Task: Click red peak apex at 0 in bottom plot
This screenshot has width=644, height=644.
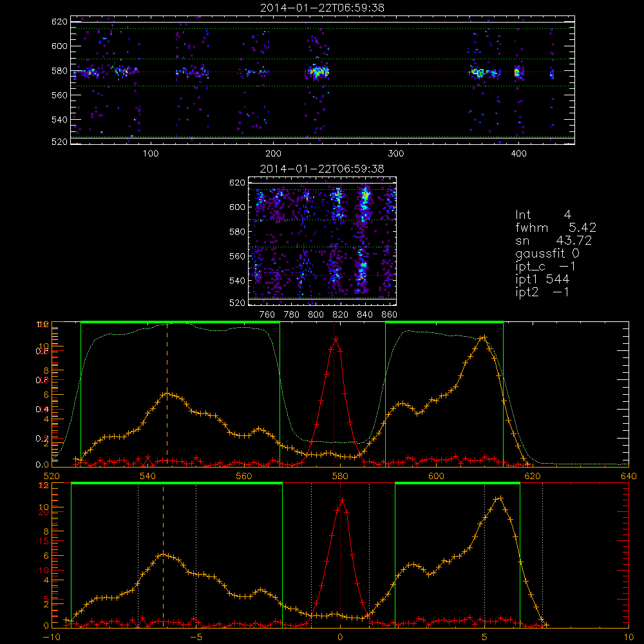Action: coord(341,500)
